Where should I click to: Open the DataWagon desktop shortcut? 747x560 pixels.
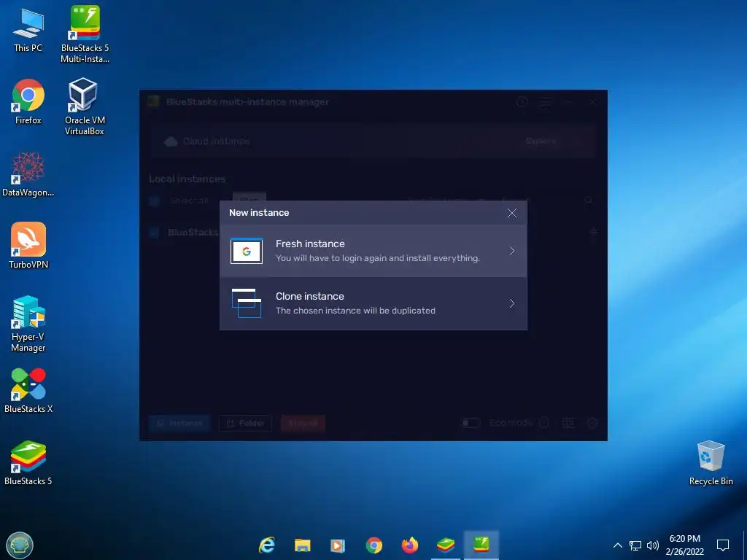(x=28, y=174)
